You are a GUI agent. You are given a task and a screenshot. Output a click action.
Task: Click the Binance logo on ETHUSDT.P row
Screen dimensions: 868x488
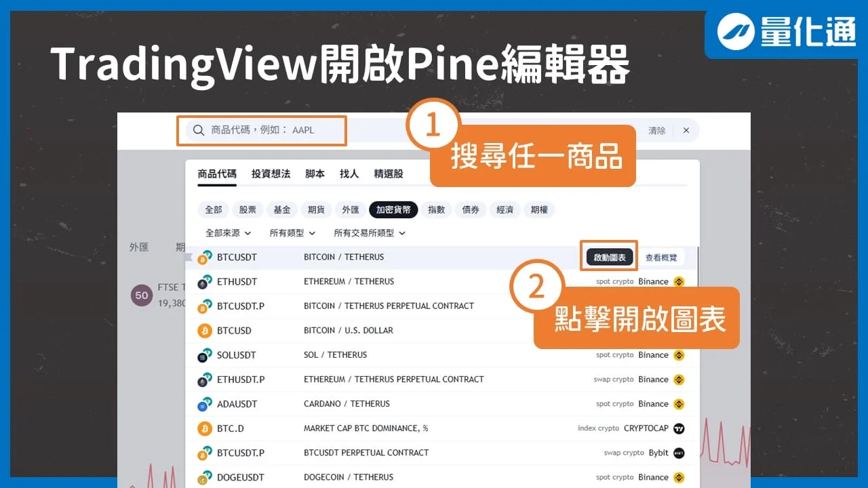click(679, 380)
